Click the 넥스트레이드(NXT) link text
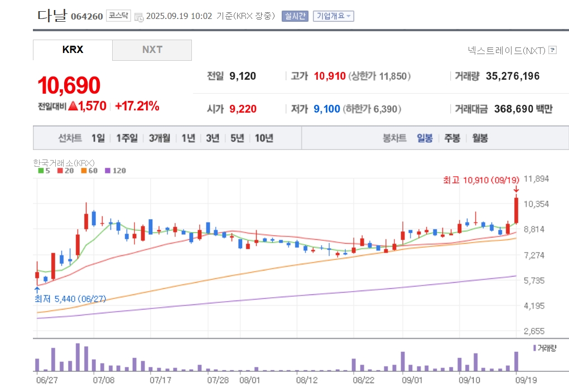 507,50
